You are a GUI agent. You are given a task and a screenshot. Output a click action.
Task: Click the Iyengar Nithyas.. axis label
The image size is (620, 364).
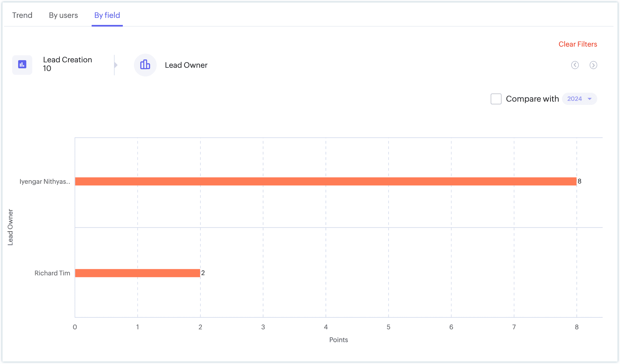click(x=45, y=181)
